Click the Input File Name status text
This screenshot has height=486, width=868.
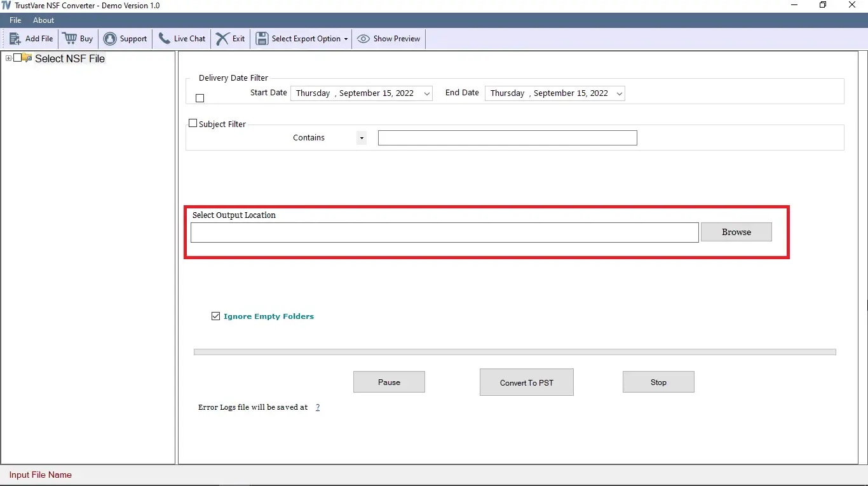[x=40, y=475]
